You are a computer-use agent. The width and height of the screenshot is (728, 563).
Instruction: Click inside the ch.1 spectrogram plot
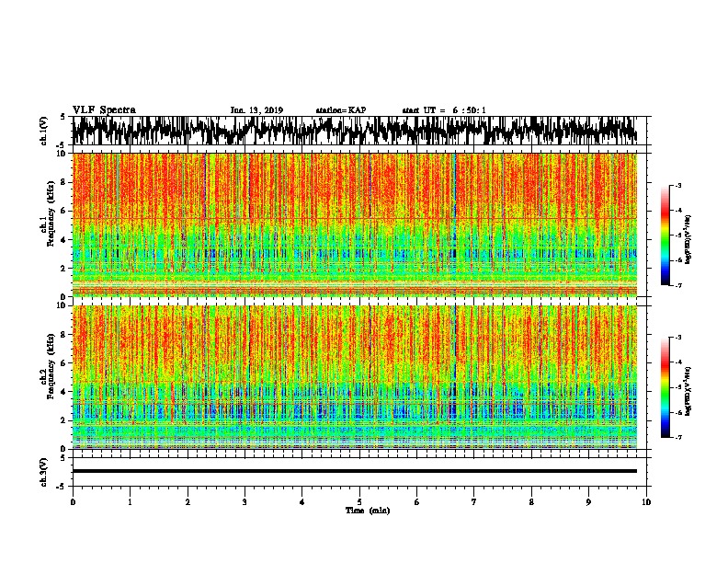[x=355, y=224]
